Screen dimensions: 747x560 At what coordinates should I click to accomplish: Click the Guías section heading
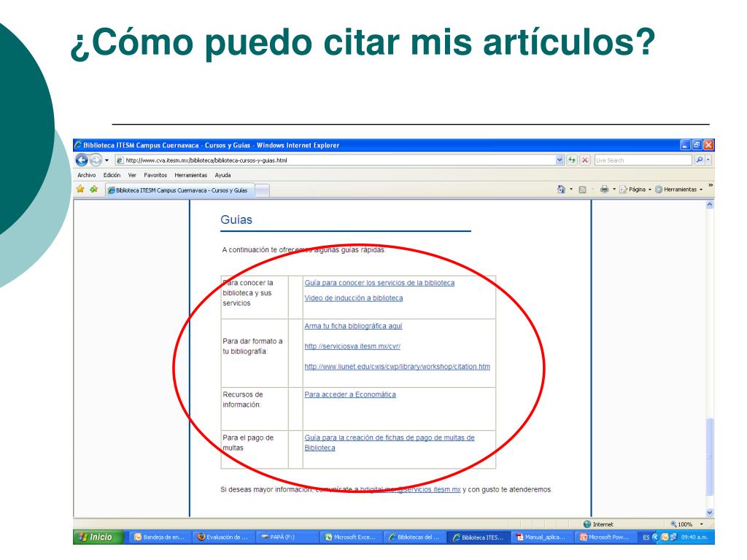pos(236,220)
